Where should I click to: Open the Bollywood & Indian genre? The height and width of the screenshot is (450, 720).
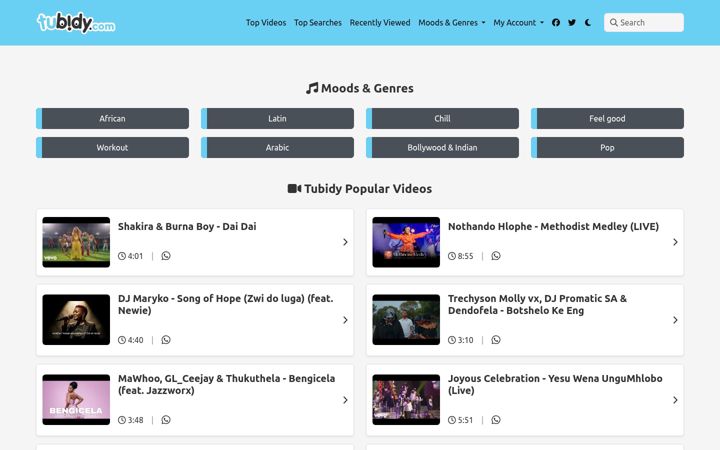click(442, 147)
